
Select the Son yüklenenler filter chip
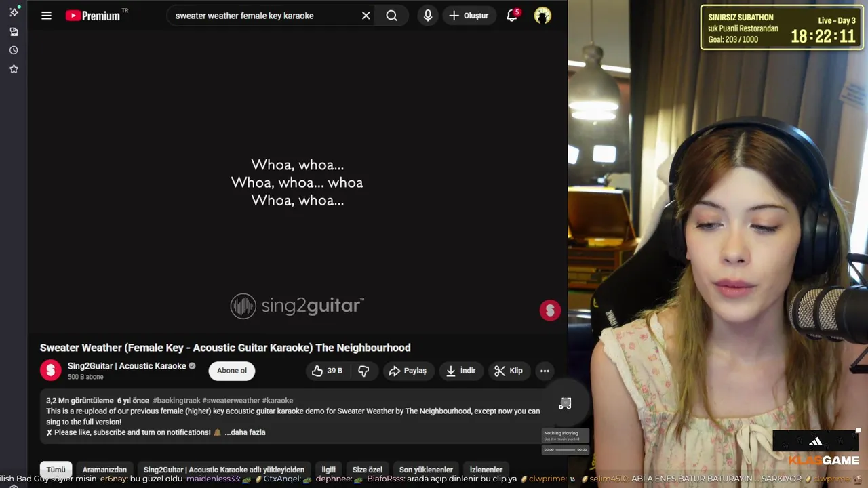pyautogui.click(x=426, y=470)
